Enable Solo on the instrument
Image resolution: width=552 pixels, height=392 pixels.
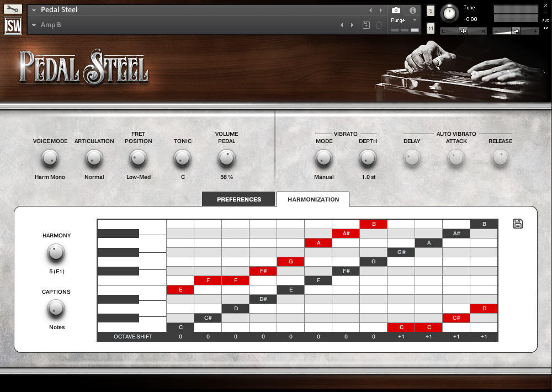click(430, 10)
